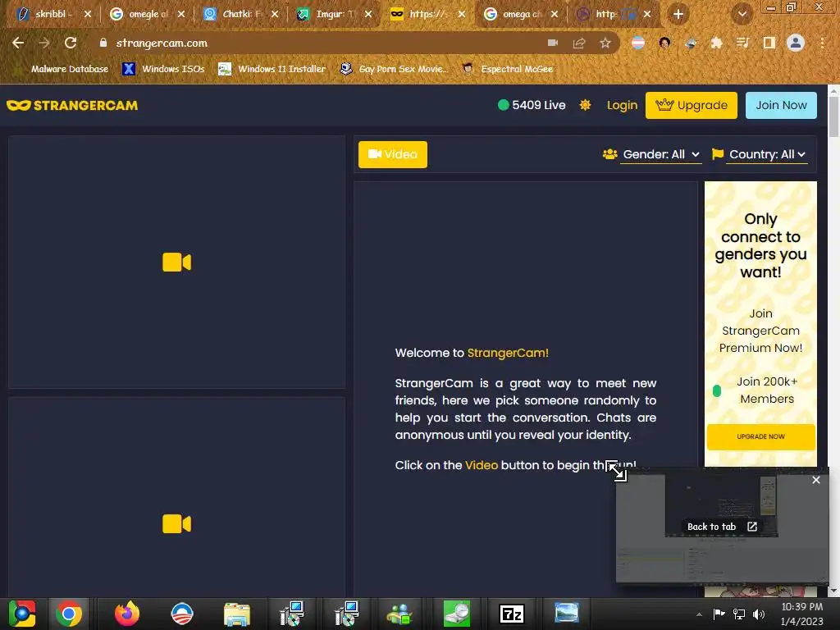840x630 pixels.
Task: Click the lower video panel camera icon
Action: click(177, 524)
